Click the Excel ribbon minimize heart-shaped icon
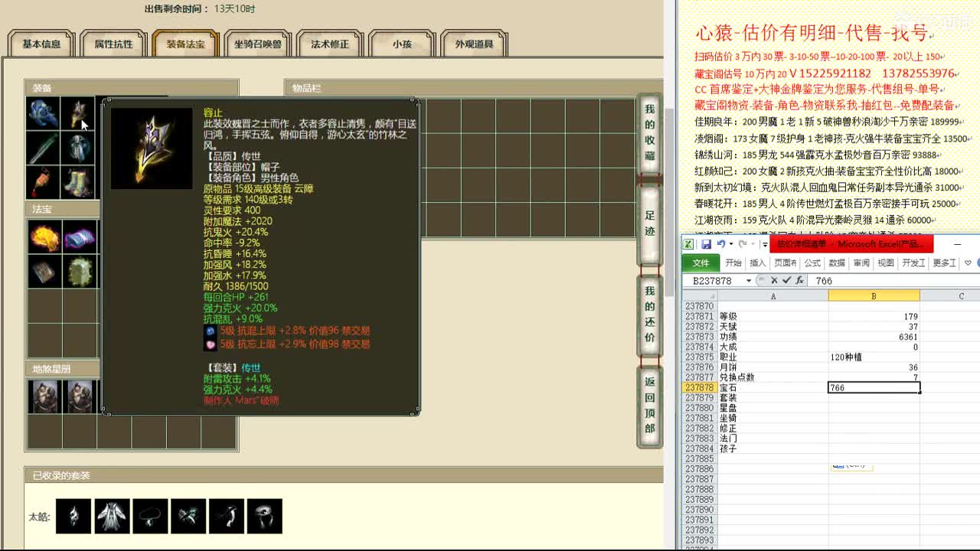Screen dimensions: 980x551 click(968, 263)
